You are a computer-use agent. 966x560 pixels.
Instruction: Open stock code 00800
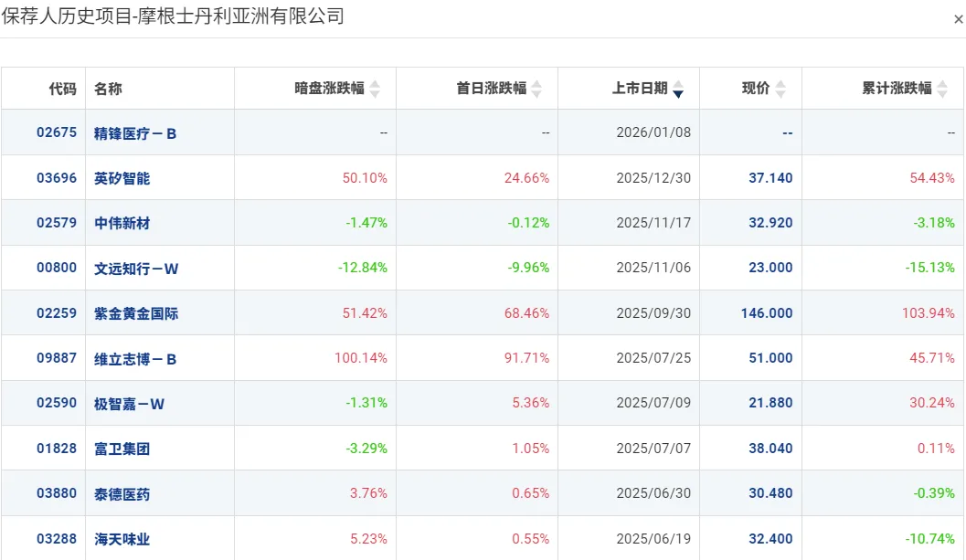pyautogui.click(x=57, y=268)
